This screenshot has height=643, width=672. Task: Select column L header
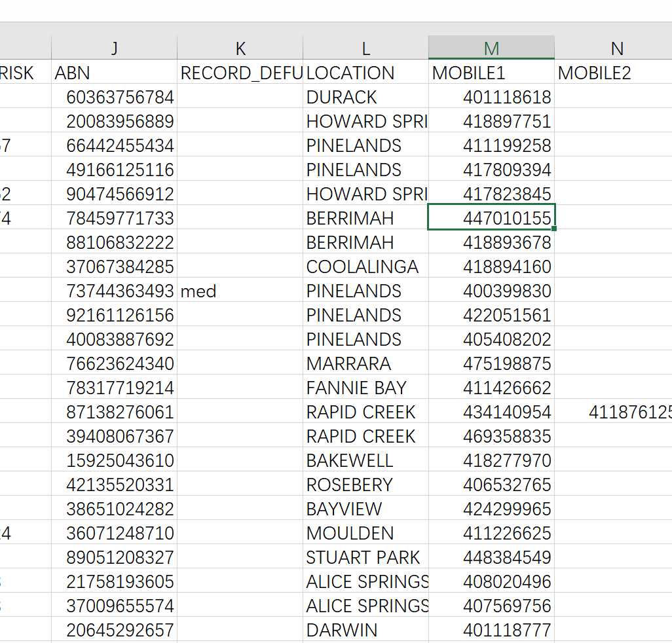tap(365, 48)
